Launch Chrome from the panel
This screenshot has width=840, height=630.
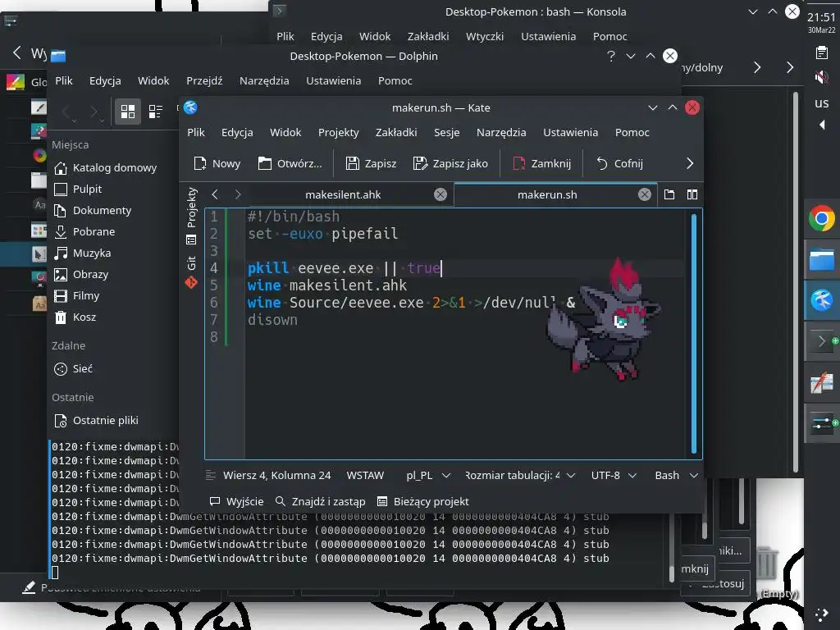click(x=822, y=218)
